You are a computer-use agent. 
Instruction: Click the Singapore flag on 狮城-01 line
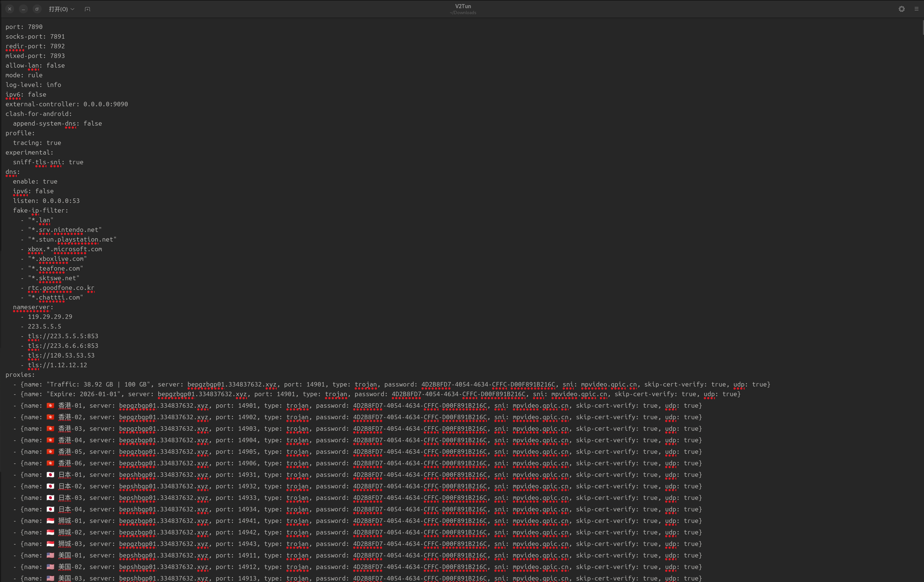pyautogui.click(x=50, y=521)
